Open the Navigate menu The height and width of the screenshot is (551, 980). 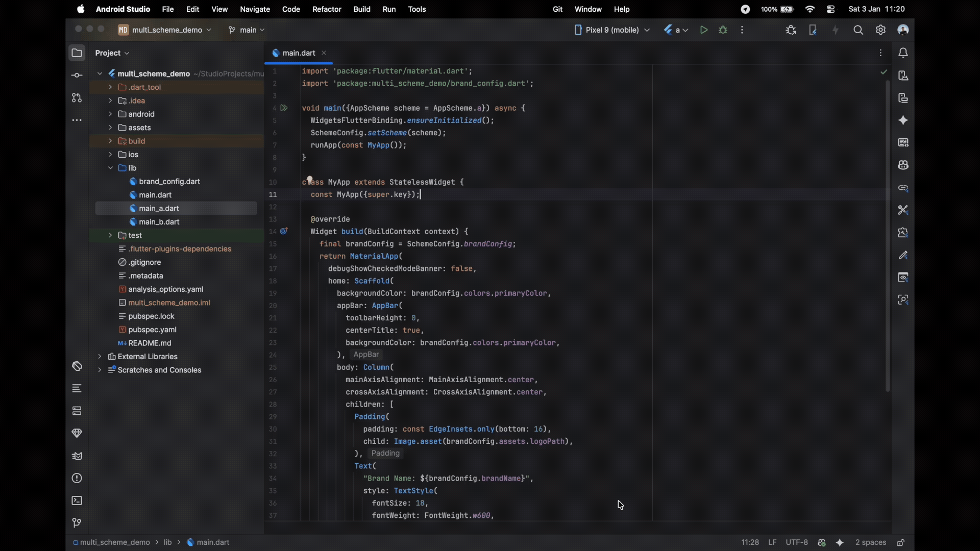[x=255, y=9]
